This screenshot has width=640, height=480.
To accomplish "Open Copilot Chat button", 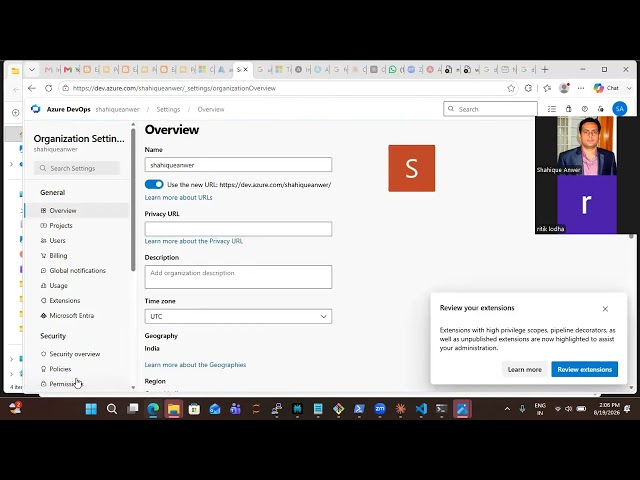I will [607, 88].
